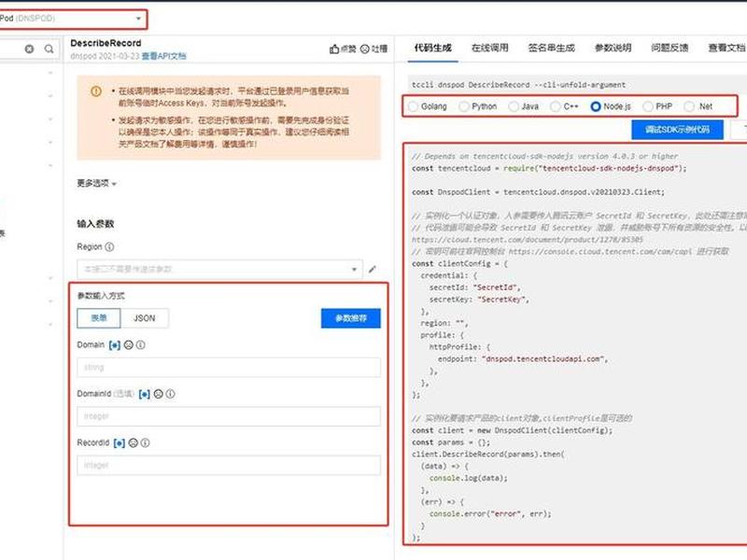Click the sad-face dislike icon in header

pos(365,49)
